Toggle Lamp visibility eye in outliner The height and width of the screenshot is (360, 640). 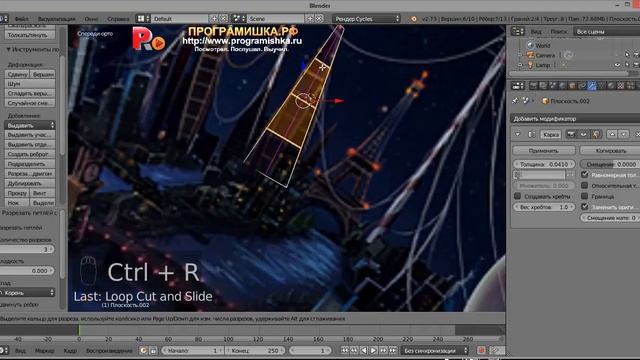[x=617, y=65]
